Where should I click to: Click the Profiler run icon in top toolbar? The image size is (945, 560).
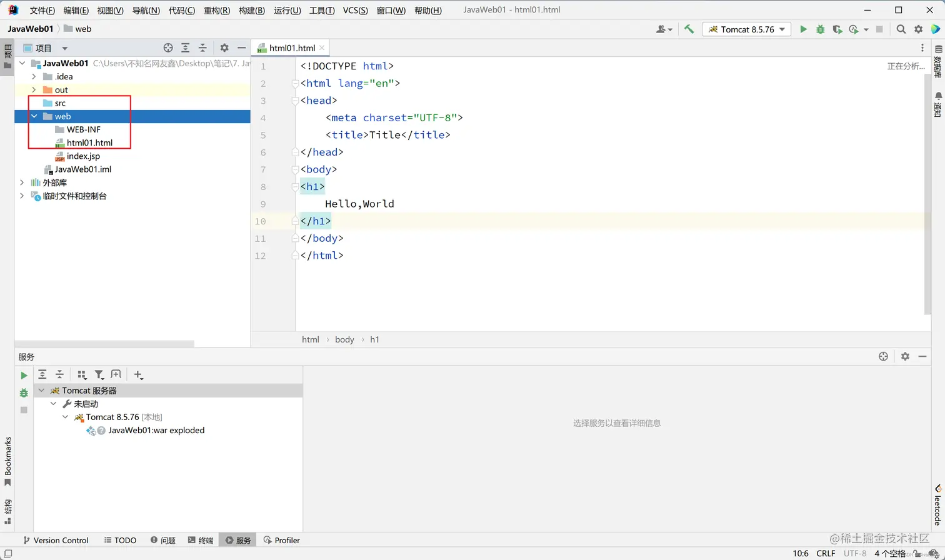(854, 29)
